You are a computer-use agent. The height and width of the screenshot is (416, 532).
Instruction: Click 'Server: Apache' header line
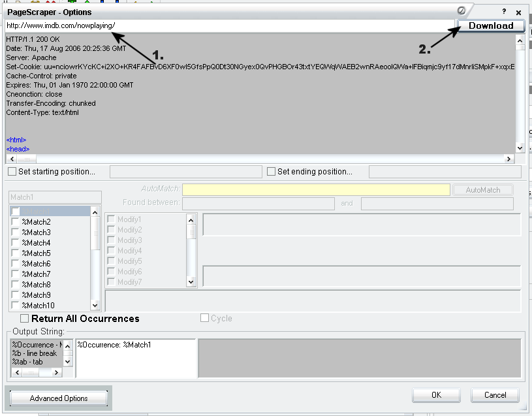(31, 57)
